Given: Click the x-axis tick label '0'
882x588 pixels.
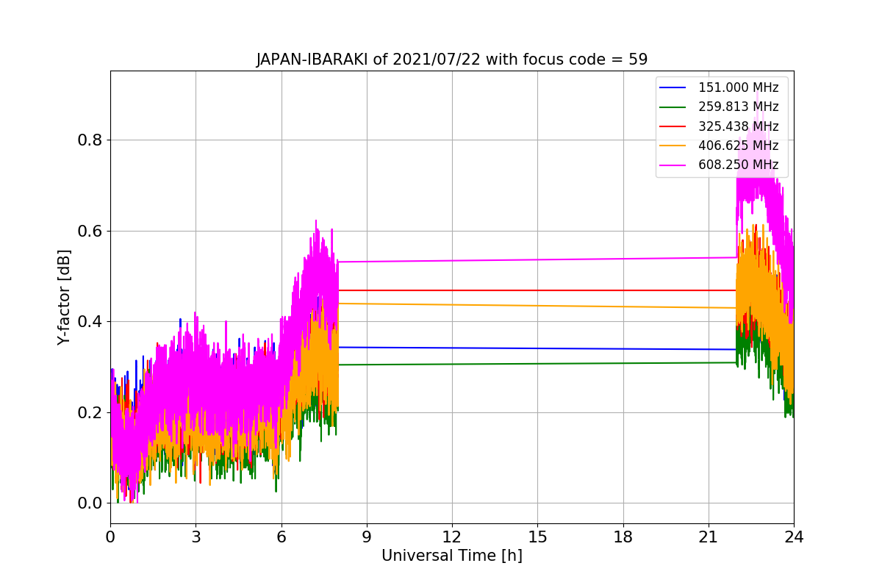Looking at the screenshot, I should 110,537.
